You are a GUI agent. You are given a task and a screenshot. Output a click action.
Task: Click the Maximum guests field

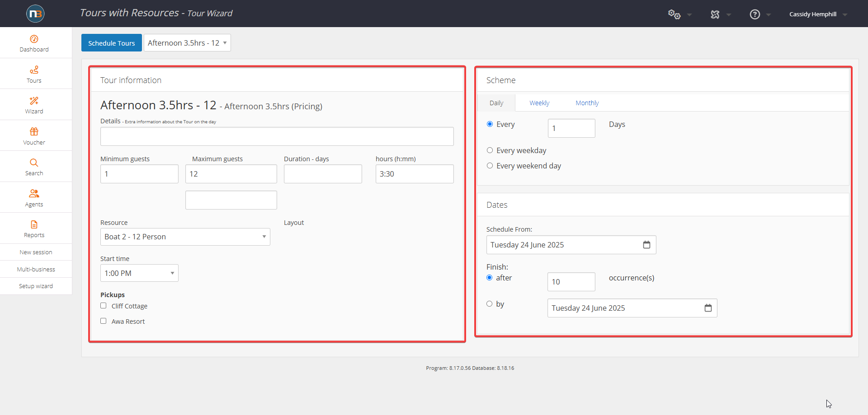[231, 174]
